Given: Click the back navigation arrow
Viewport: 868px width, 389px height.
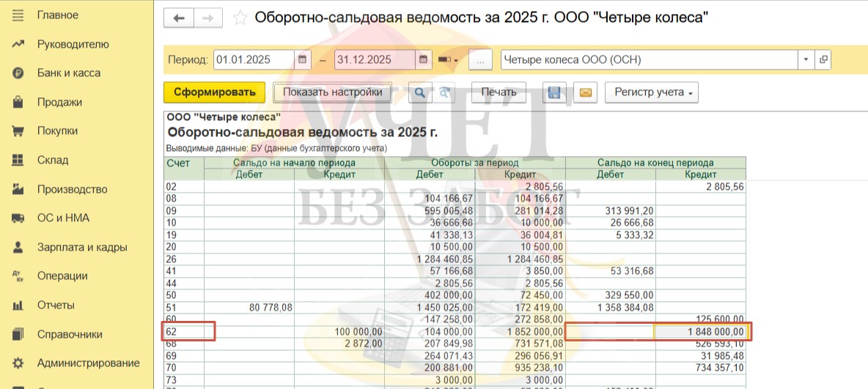Looking at the screenshot, I should click(x=179, y=18).
